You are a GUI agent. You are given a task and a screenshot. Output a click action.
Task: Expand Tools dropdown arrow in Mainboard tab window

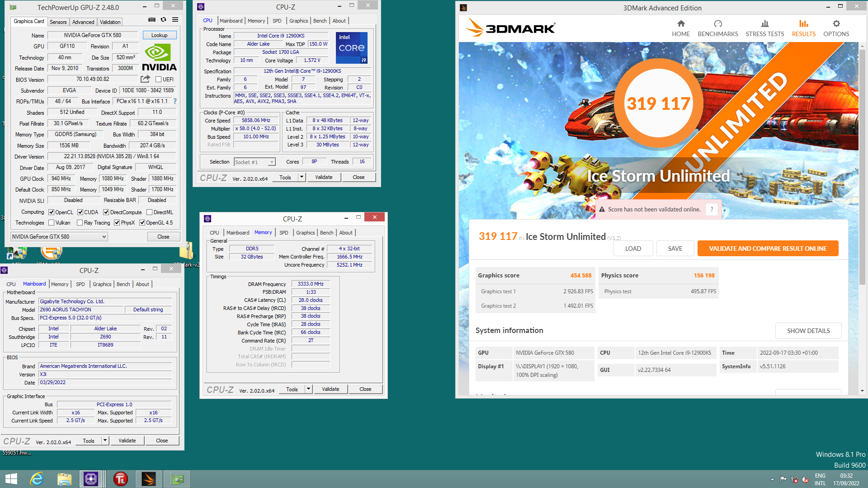(105, 441)
